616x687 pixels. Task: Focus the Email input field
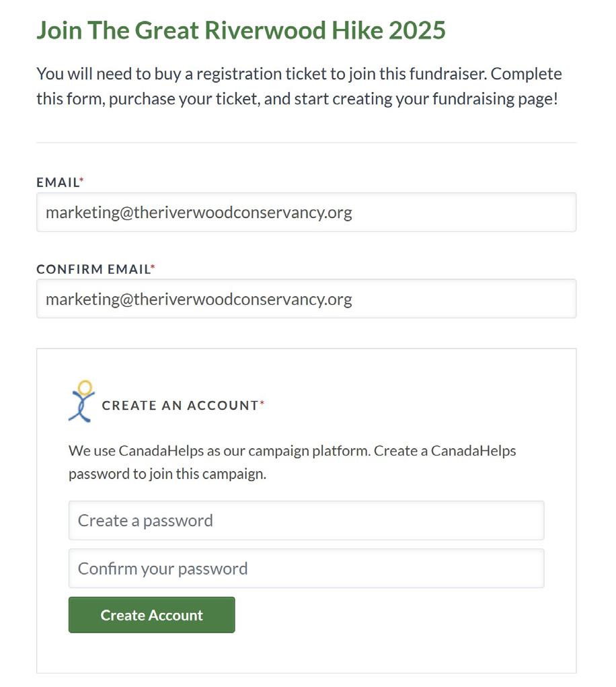306,213
